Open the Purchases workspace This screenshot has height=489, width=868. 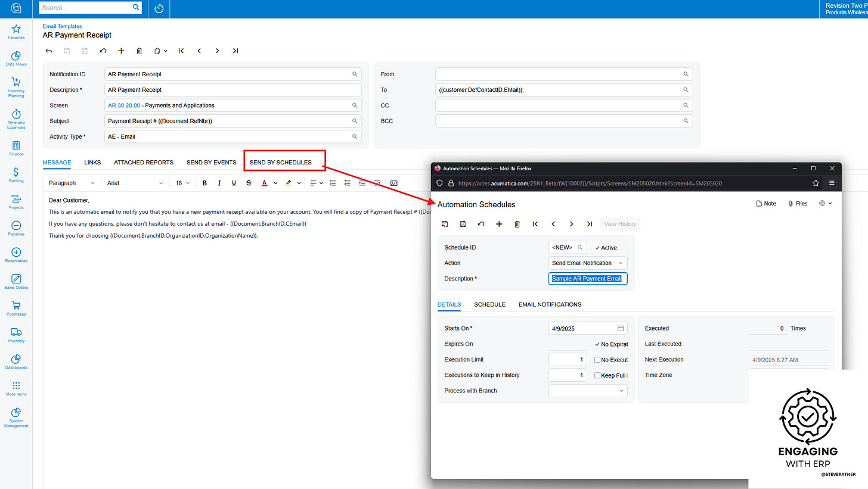[16, 308]
